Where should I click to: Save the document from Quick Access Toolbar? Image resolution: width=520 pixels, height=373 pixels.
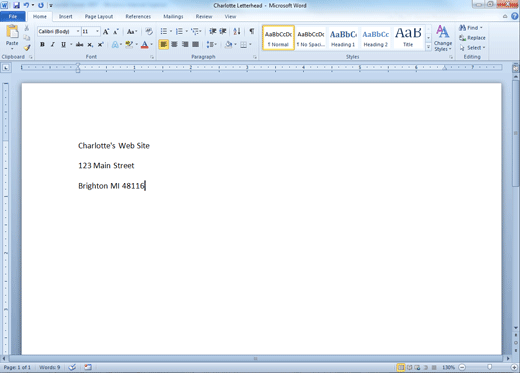(16, 5)
